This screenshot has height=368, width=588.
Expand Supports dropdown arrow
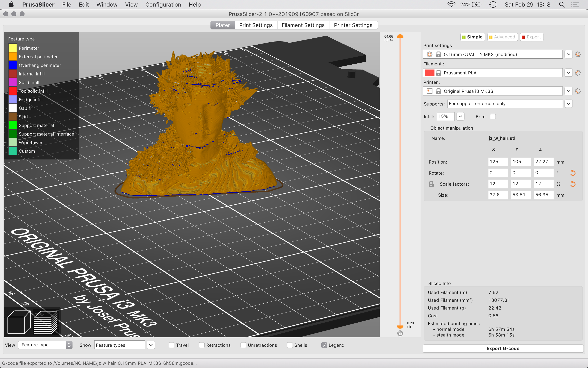point(568,104)
